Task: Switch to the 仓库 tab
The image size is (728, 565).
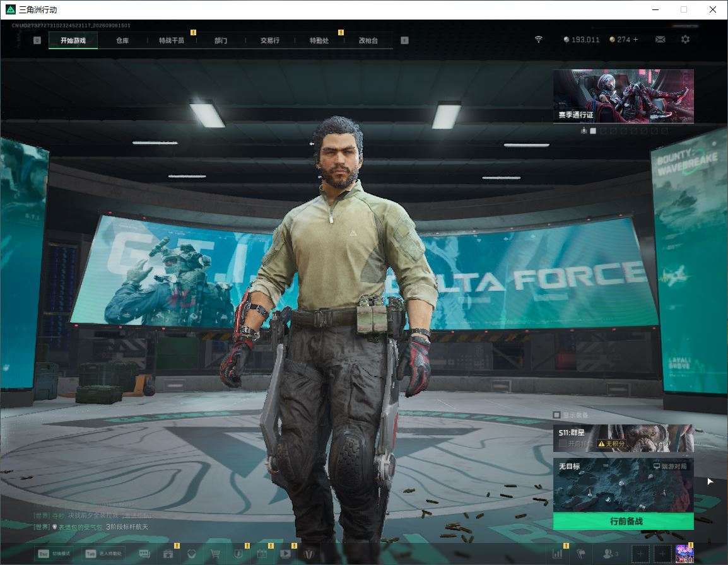Action: [122, 40]
